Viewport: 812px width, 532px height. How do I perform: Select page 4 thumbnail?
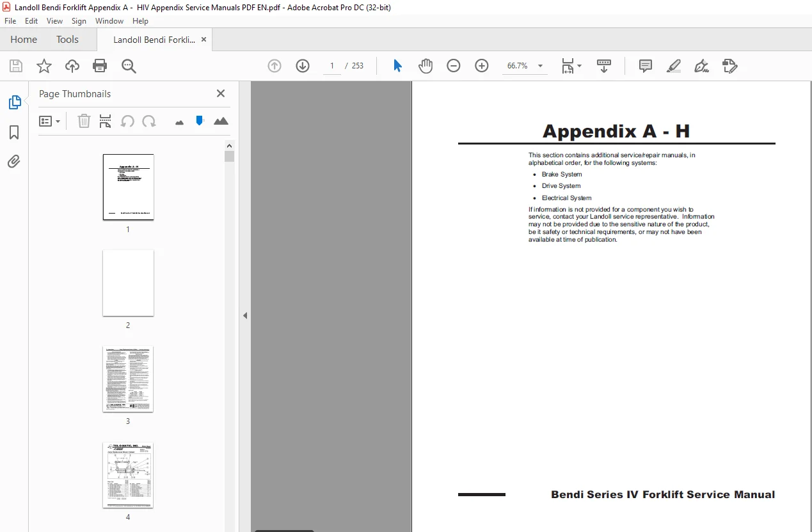(x=128, y=475)
